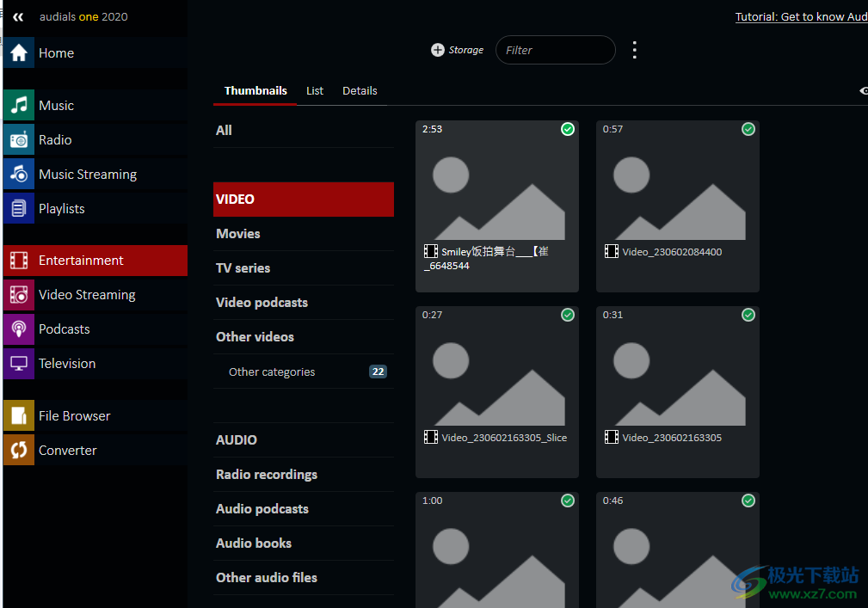Screen dimensions: 868x608
Task: Open the Playlists icon
Action: click(19, 208)
